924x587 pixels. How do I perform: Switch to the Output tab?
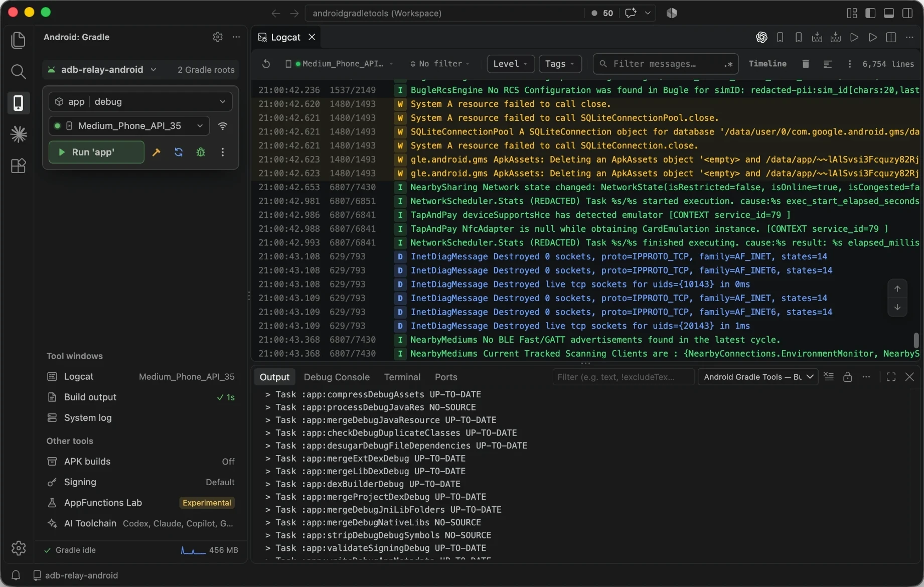click(274, 377)
